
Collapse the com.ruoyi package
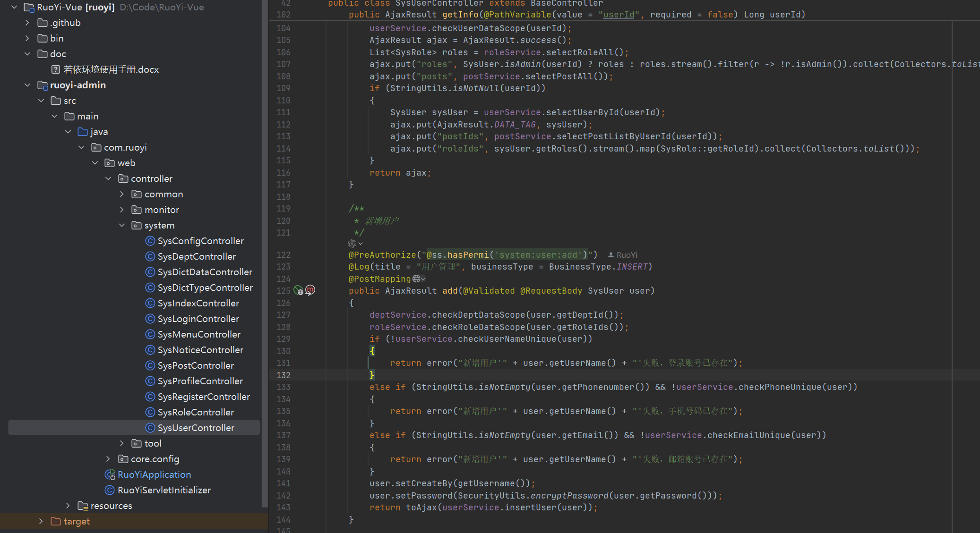pos(81,147)
